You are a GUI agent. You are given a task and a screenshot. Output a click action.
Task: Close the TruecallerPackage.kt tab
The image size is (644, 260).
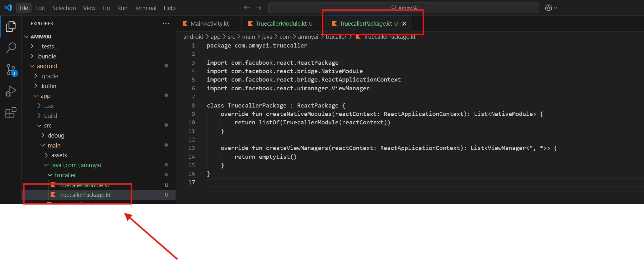[404, 24]
